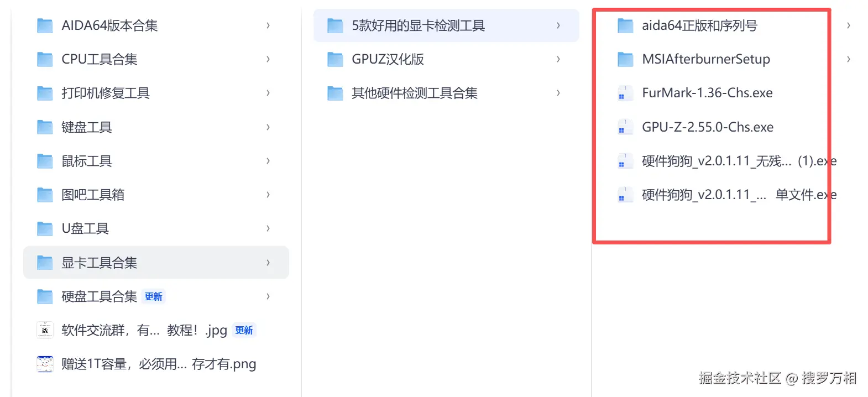Image resolution: width=868 pixels, height=397 pixels.
Task: Click the MSIAfterburnerSetup folder icon
Action: [625, 59]
